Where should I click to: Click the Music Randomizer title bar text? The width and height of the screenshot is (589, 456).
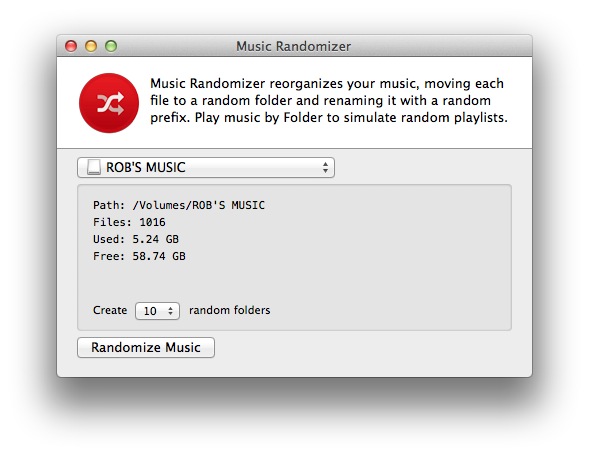point(293,47)
